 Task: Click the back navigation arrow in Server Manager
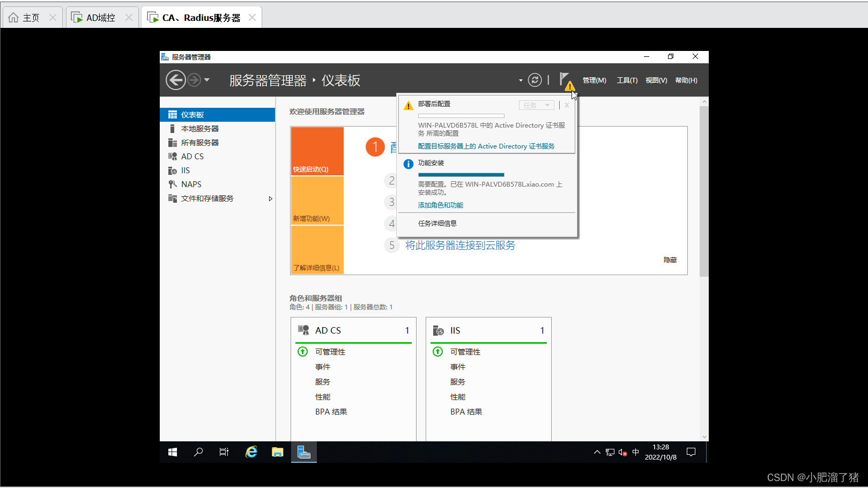pos(176,80)
